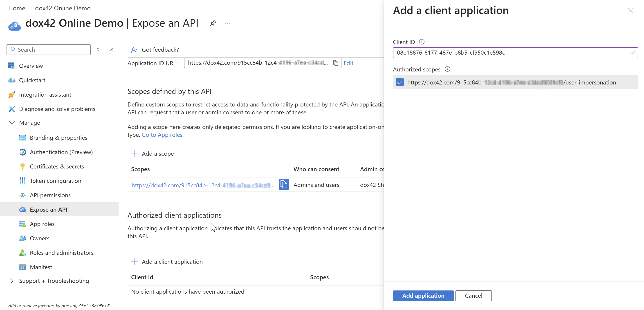Click the 'Client Id' column header
This screenshot has width=644, height=310.
tap(142, 277)
